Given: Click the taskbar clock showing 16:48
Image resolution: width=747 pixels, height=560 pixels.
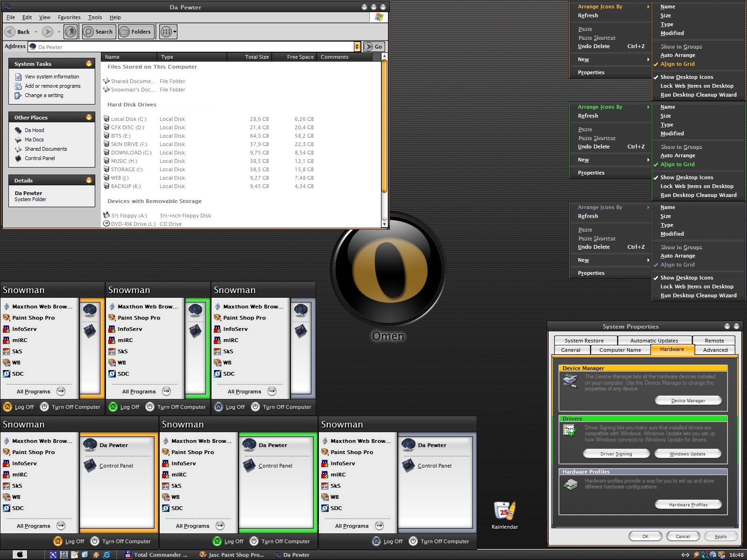Looking at the screenshot, I should (x=736, y=555).
